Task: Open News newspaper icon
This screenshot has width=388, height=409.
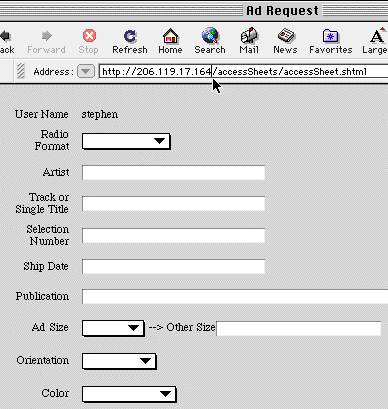Action: tap(286, 36)
